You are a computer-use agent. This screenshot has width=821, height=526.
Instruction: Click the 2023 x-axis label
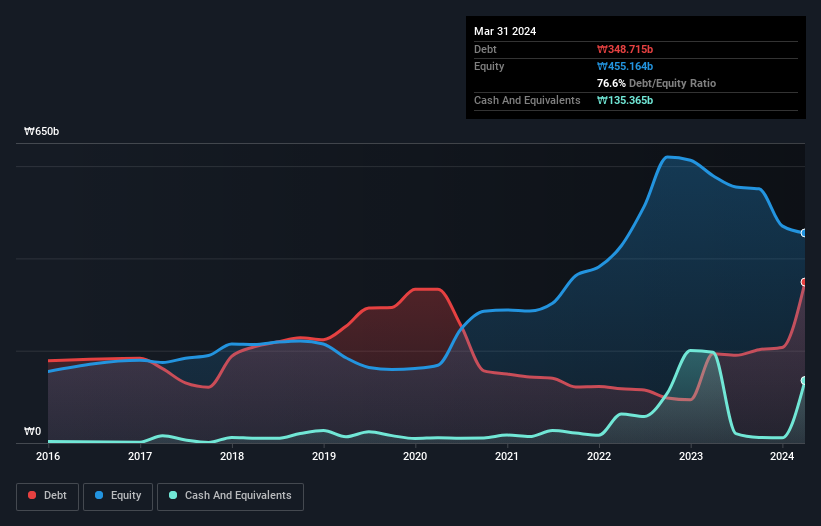[691, 456]
